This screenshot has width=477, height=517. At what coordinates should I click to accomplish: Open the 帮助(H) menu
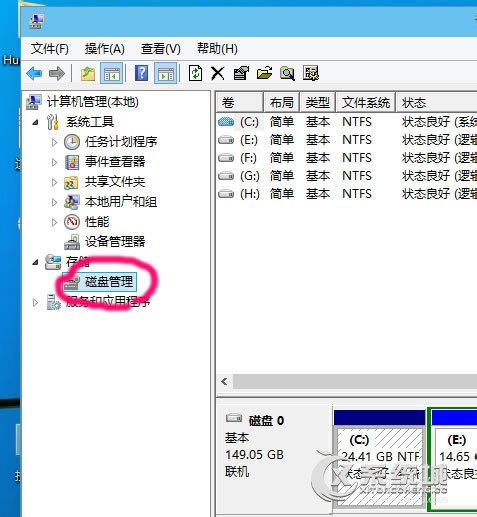217,49
